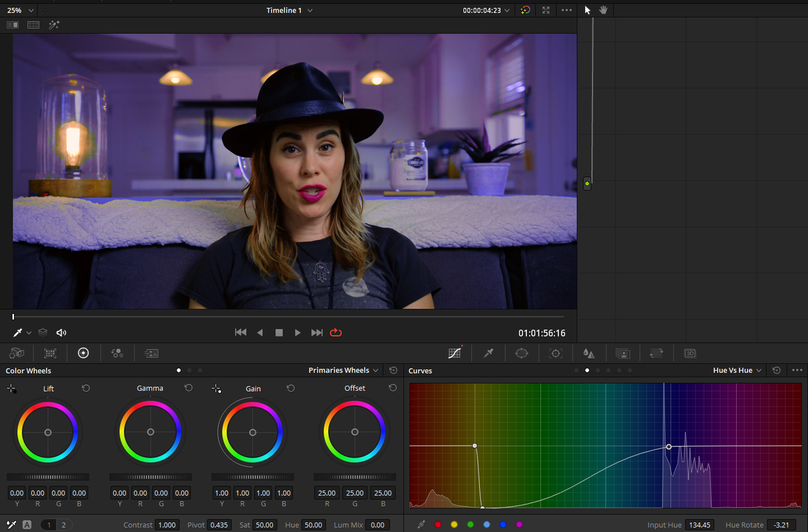Viewport: 808px width, 532px height.
Task: Reset the Gamma color wheel
Action: click(x=188, y=388)
